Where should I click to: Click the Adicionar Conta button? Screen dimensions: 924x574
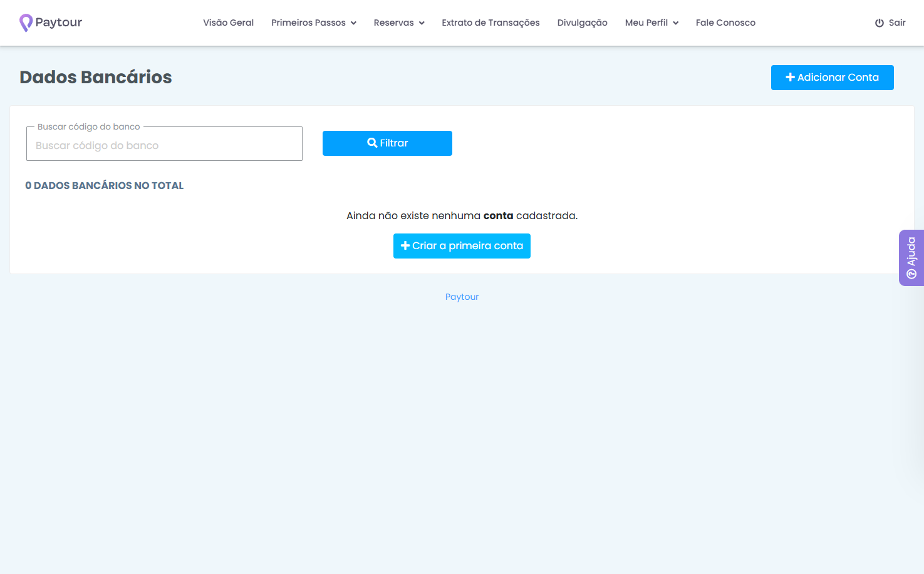coord(832,78)
